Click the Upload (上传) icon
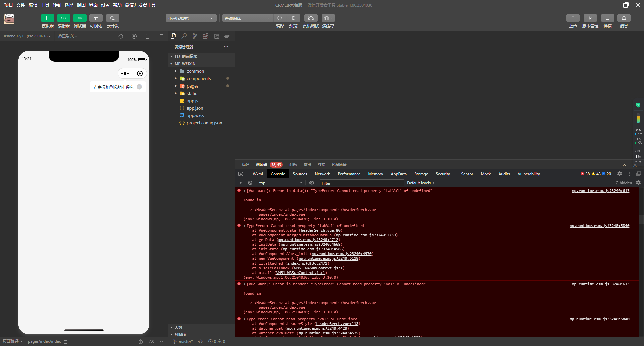This screenshot has width=644, height=346. click(573, 18)
